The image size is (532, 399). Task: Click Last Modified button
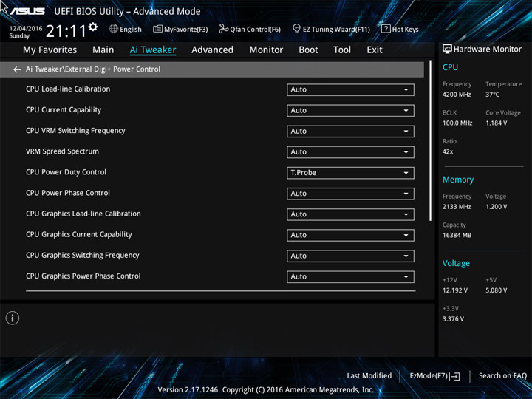point(369,376)
